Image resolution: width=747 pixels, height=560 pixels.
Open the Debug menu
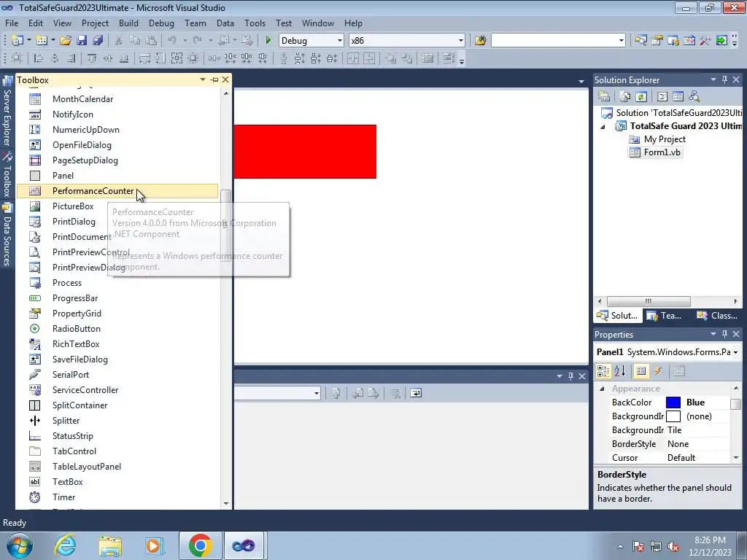click(161, 23)
